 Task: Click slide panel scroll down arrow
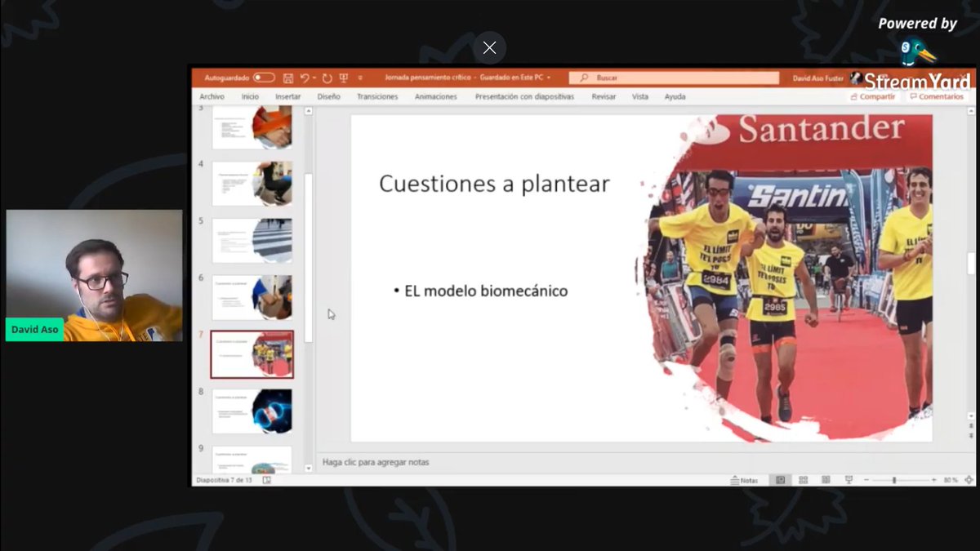(308, 468)
